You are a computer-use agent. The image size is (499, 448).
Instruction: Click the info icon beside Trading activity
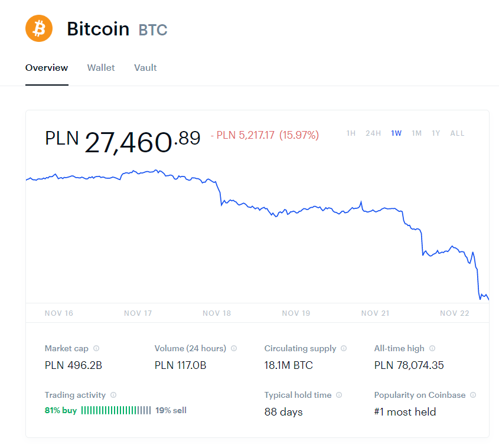[113, 395]
